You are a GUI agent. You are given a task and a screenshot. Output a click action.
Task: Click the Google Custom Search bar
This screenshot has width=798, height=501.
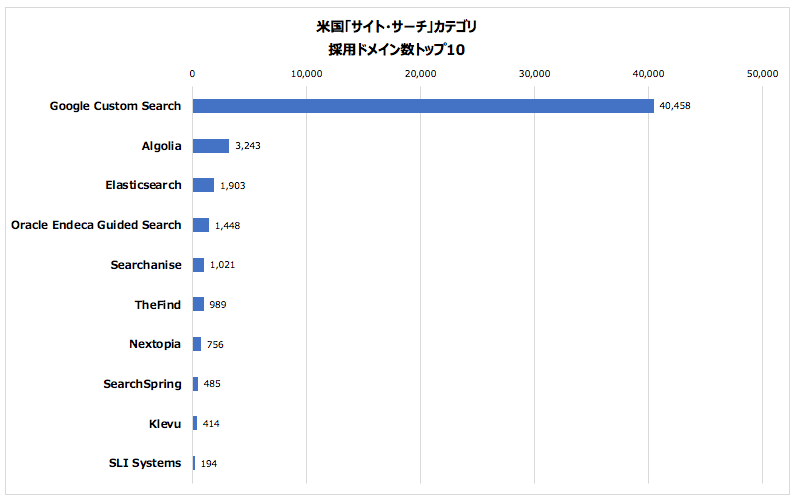(423, 106)
